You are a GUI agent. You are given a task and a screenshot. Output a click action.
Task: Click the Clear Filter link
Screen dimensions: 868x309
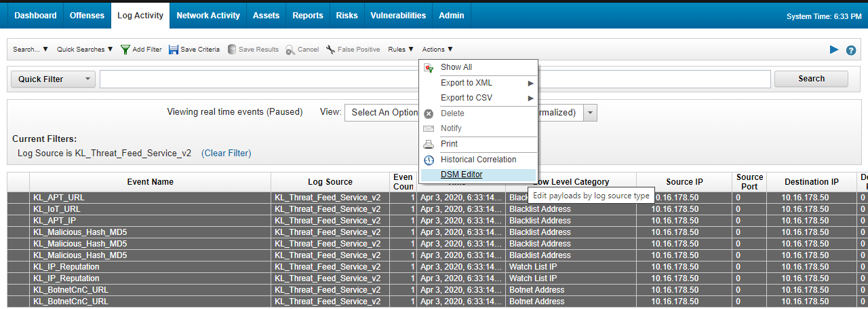pos(226,153)
